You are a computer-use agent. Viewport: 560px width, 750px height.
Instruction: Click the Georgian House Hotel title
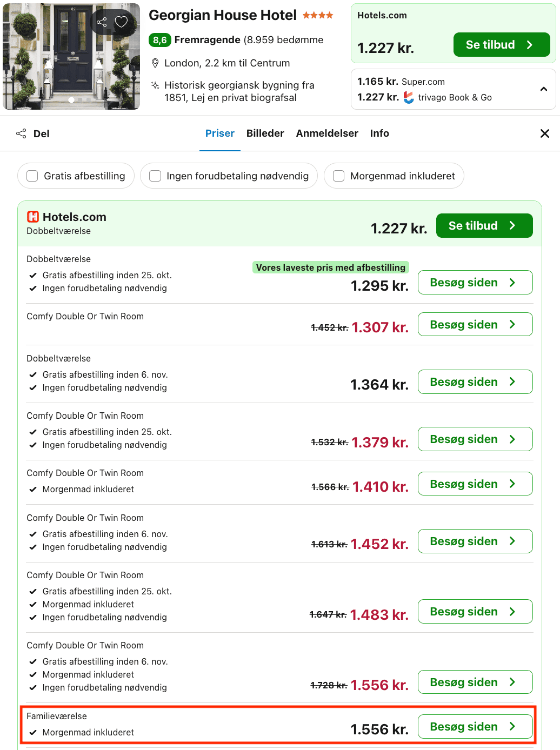click(223, 15)
